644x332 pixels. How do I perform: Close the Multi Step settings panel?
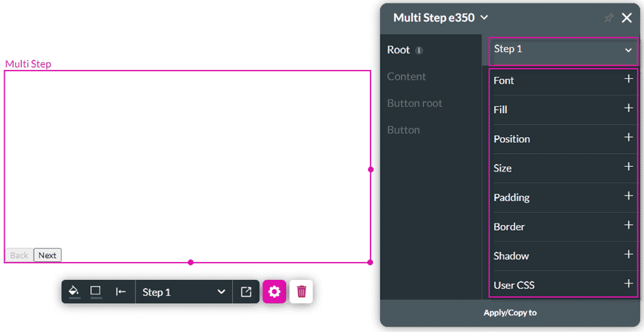tap(627, 18)
